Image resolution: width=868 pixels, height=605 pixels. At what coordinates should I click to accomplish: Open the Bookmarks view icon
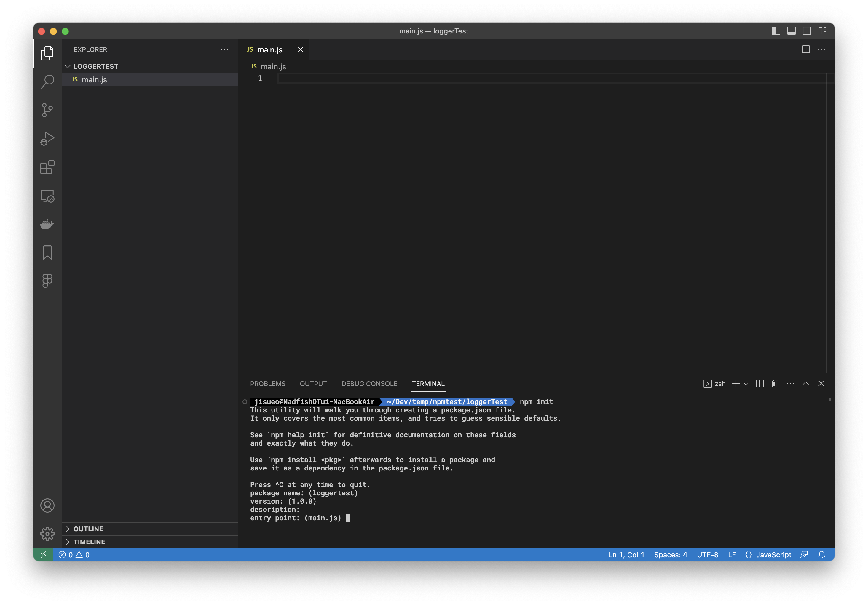[x=47, y=252]
